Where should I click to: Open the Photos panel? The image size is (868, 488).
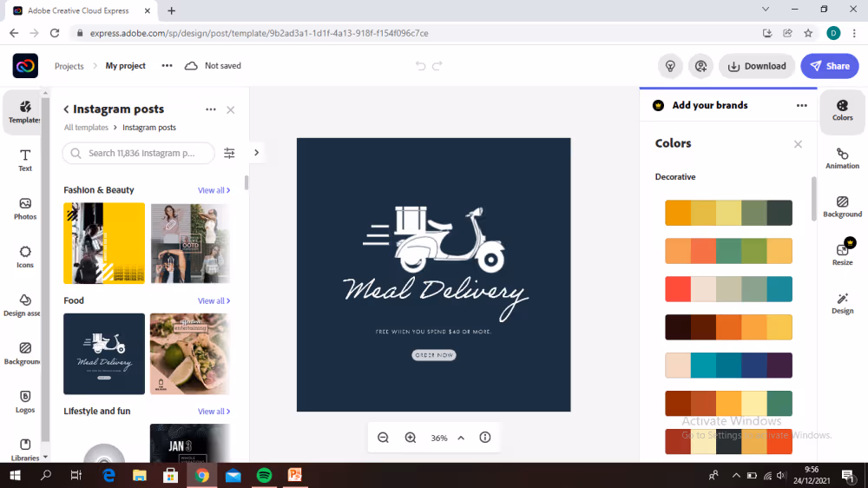pos(25,208)
